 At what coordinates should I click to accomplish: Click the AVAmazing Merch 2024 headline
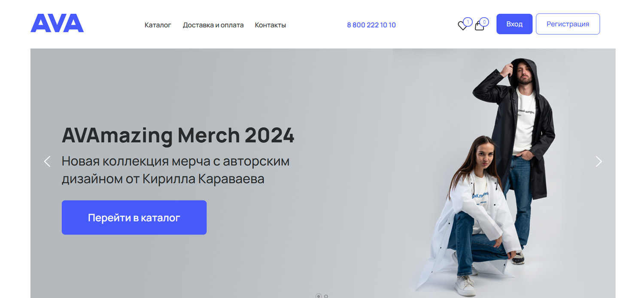[x=178, y=135]
